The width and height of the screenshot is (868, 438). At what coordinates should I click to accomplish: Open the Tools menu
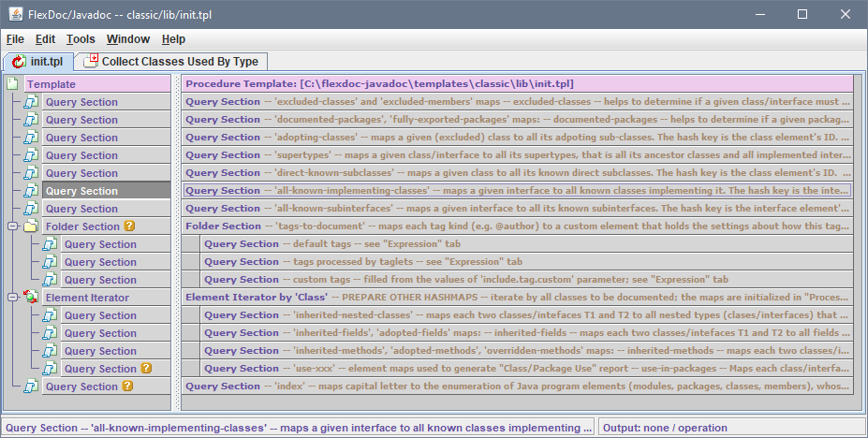tap(81, 39)
